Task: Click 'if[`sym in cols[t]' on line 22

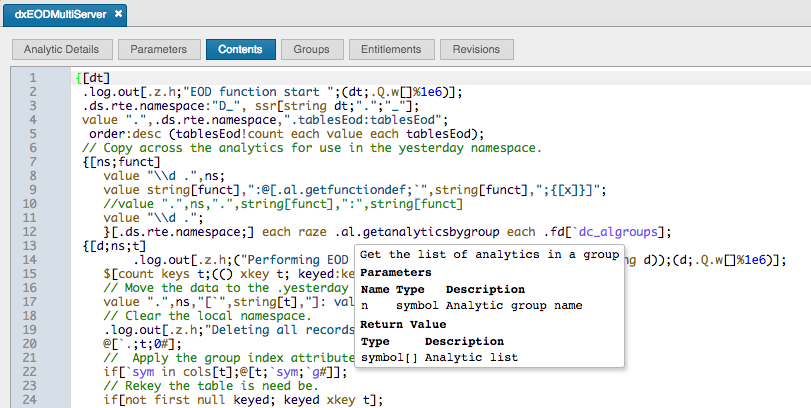Action: [x=168, y=372]
